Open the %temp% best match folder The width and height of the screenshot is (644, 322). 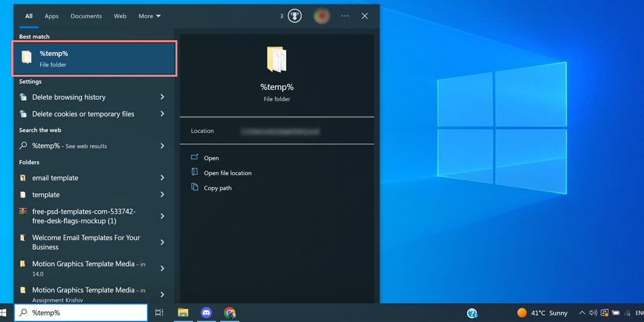[x=95, y=58]
